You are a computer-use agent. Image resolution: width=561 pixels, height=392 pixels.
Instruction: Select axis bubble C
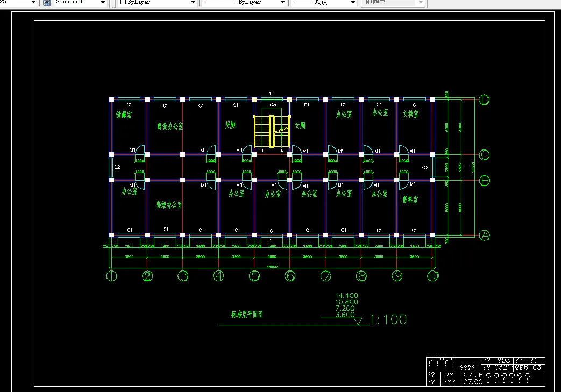[485, 155]
